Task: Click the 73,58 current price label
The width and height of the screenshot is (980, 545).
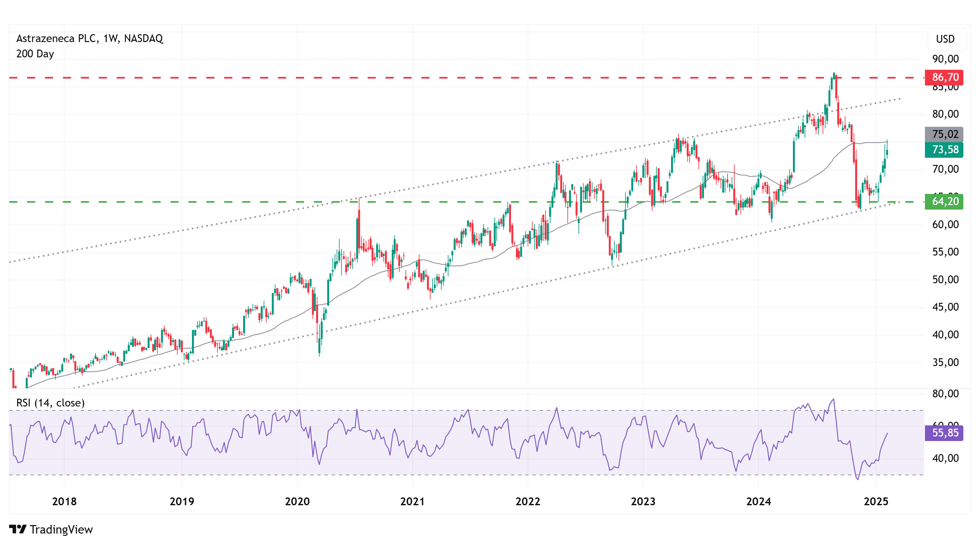Action: tap(944, 150)
